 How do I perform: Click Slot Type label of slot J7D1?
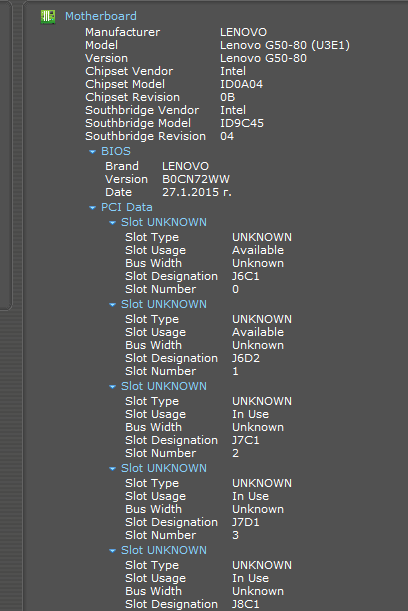(x=152, y=483)
